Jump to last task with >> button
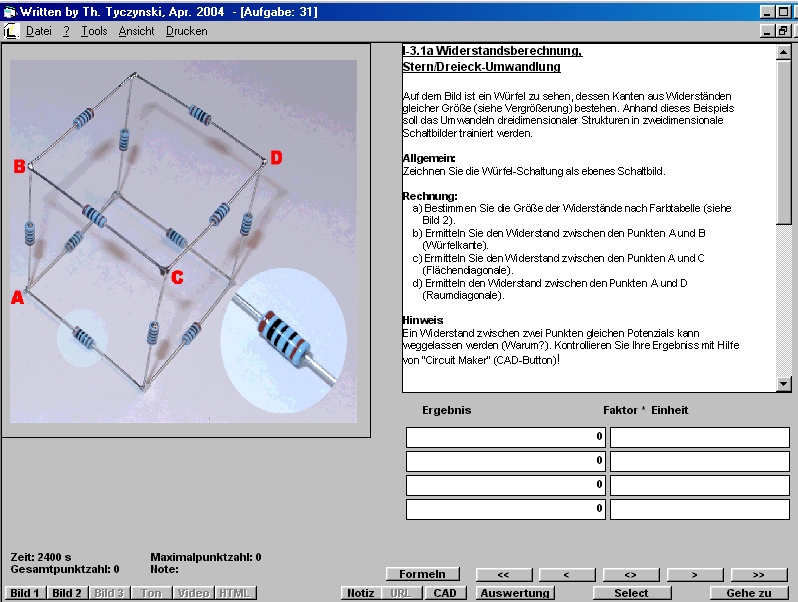This screenshot has width=798, height=602. point(759,574)
